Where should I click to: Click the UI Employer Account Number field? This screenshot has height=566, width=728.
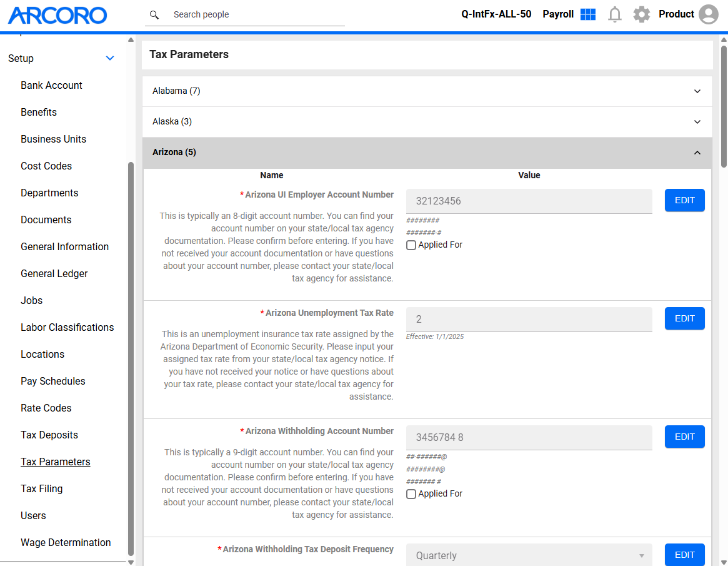coord(529,201)
